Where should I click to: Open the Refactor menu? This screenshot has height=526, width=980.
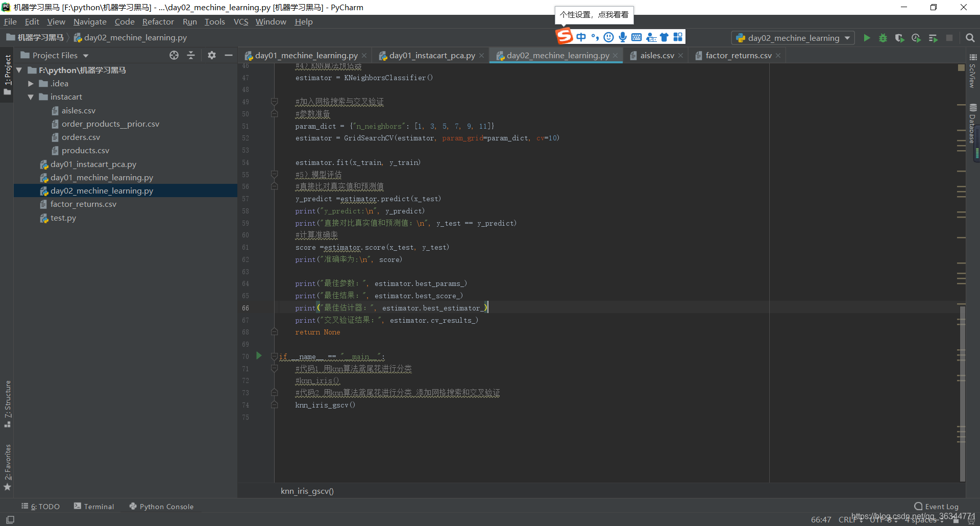158,21
